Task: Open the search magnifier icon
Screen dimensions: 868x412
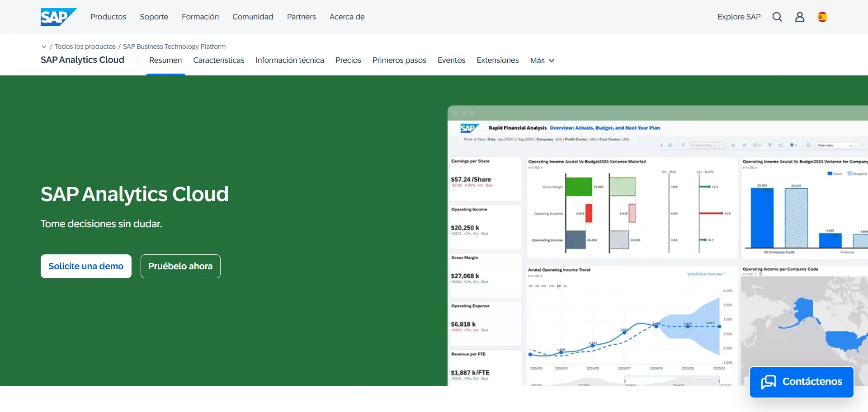Action: pyautogui.click(x=777, y=17)
